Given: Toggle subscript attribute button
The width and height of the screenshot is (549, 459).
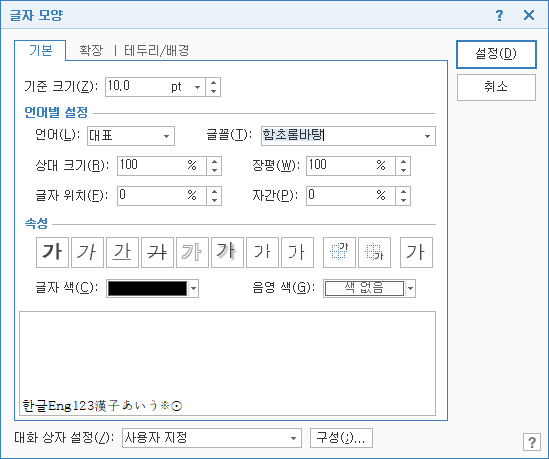Looking at the screenshot, I should tap(374, 252).
